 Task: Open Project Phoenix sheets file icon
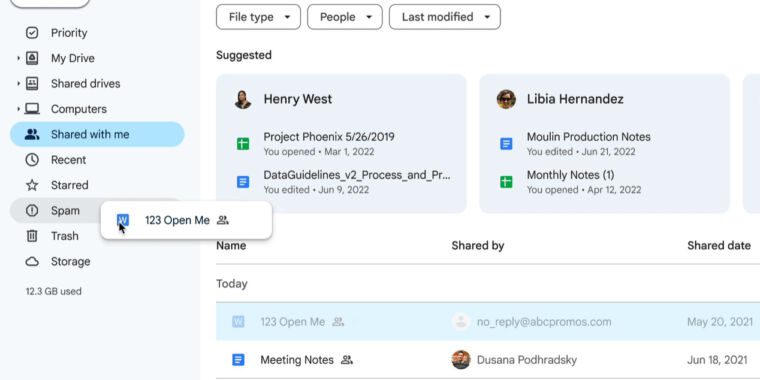[243, 144]
